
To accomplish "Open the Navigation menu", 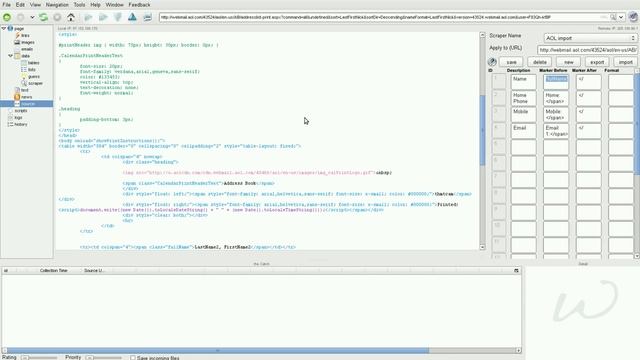I will [57, 5].
